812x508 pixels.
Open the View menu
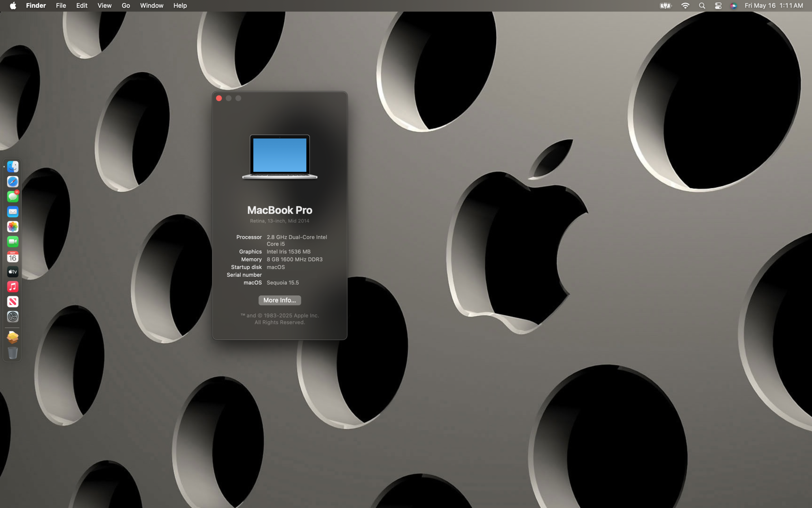pyautogui.click(x=104, y=6)
